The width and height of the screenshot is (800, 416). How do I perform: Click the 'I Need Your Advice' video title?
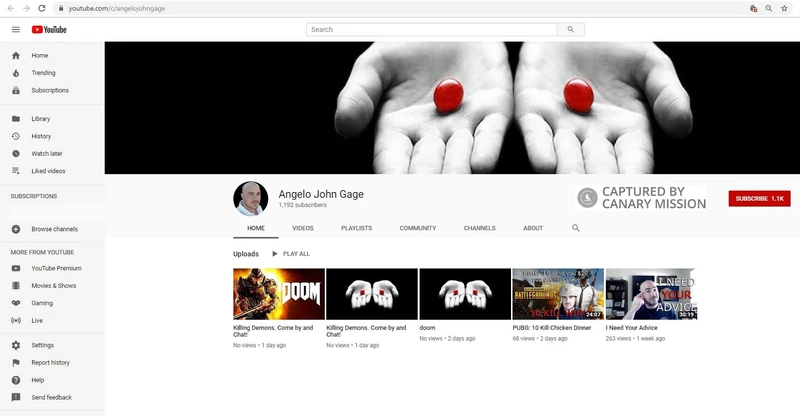pyautogui.click(x=632, y=328)
